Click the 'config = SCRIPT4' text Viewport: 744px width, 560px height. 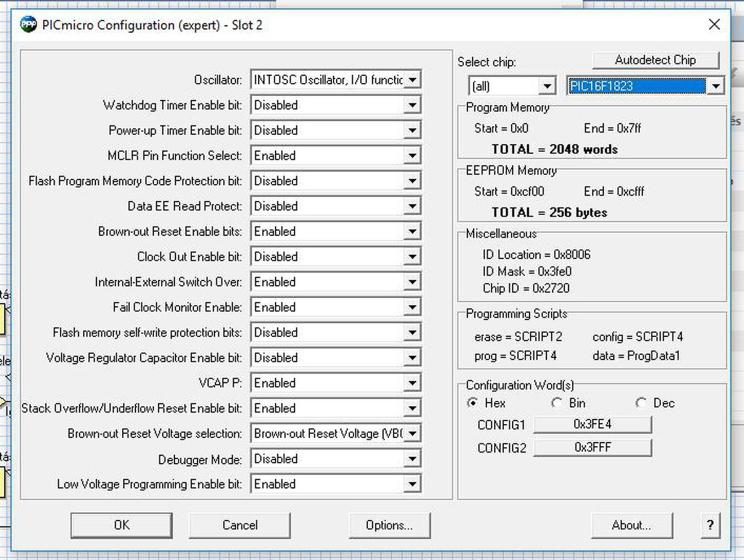[x=638, y=337]
